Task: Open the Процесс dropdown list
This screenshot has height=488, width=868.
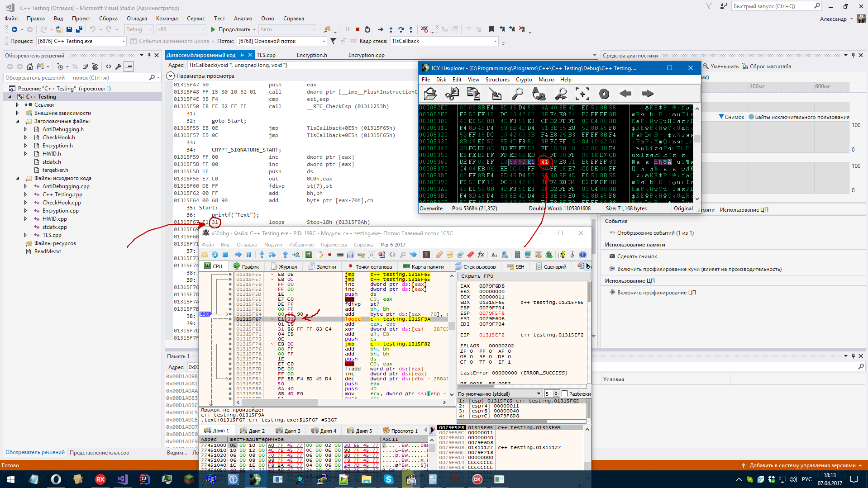Action: [x=123, y=41]
